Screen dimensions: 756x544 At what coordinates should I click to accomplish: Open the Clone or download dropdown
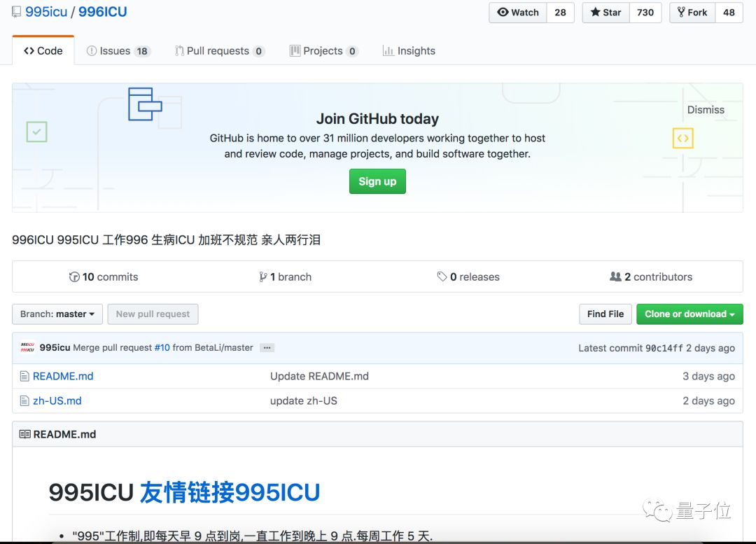click(x=689, y=314)
